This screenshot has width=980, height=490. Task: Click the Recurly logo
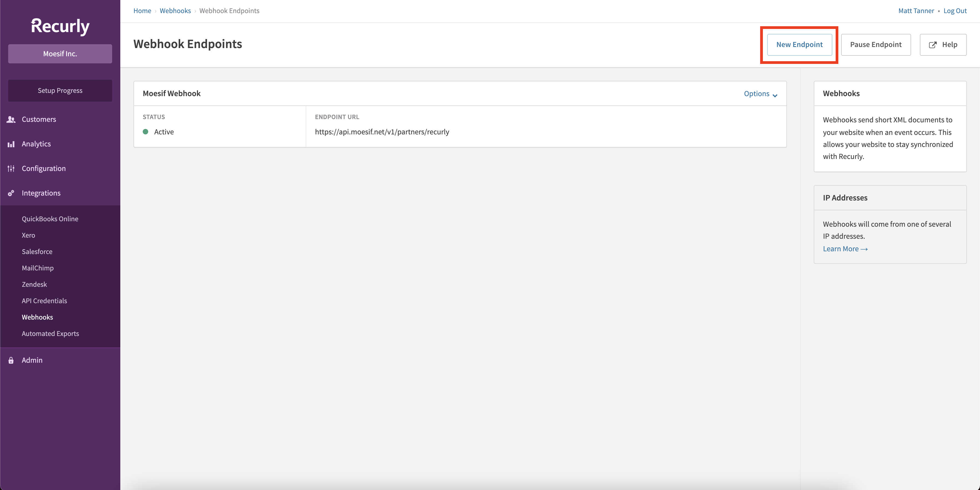click(60, 26)
